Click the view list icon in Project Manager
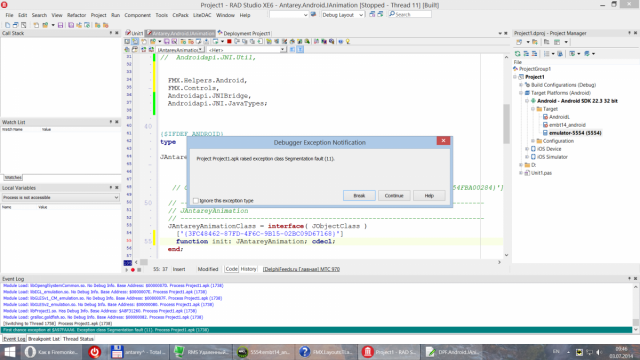The width and height of the screenshot is (640, 360). pos(547,53)
